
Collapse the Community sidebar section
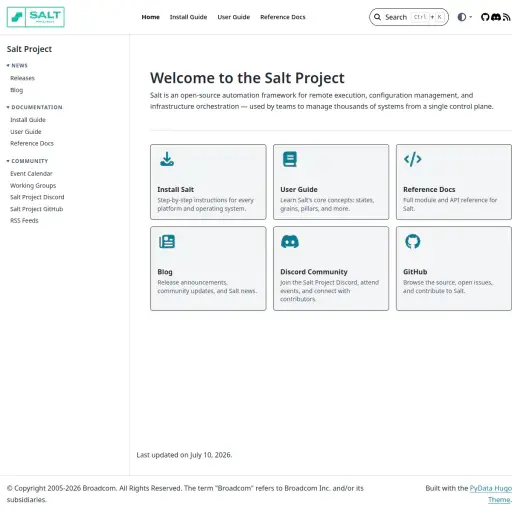27,161
